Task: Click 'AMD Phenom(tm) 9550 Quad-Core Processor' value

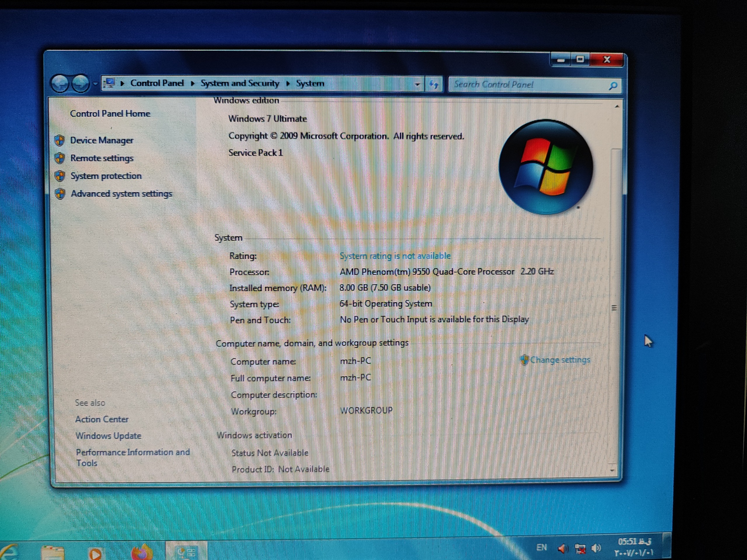Action: point(427,272)
